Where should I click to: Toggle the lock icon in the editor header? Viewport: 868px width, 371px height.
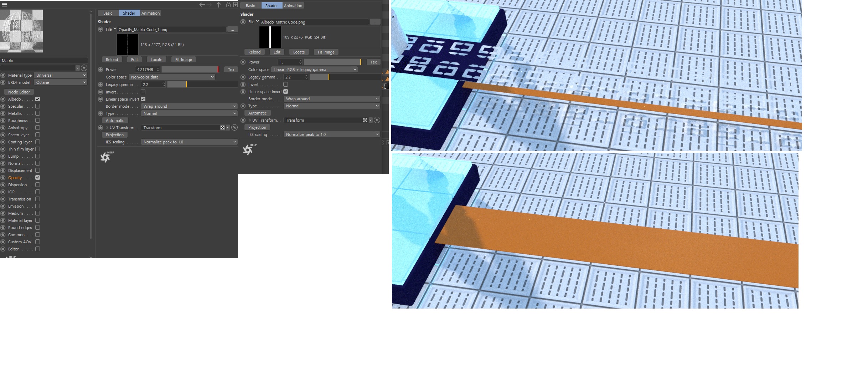tap(228, 5)
